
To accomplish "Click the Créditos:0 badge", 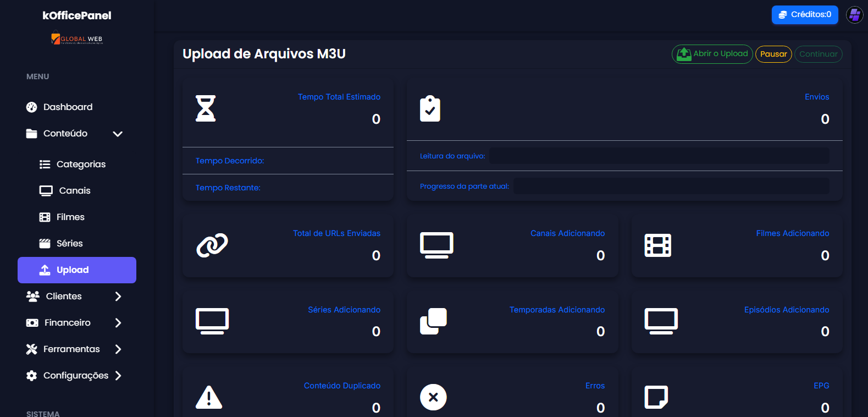I will coord(805,15).
